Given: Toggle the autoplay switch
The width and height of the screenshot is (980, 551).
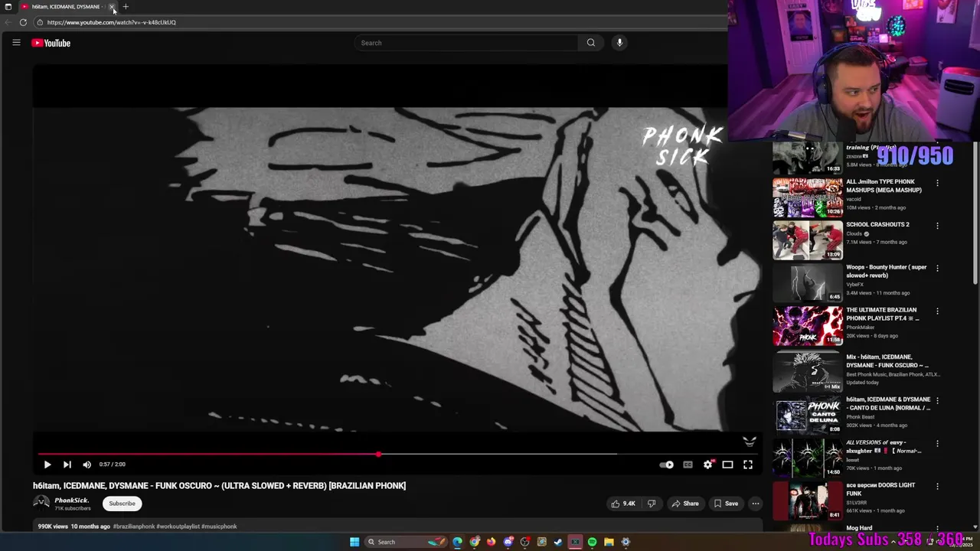Looking at the screenshot, I should coord(667,465).
